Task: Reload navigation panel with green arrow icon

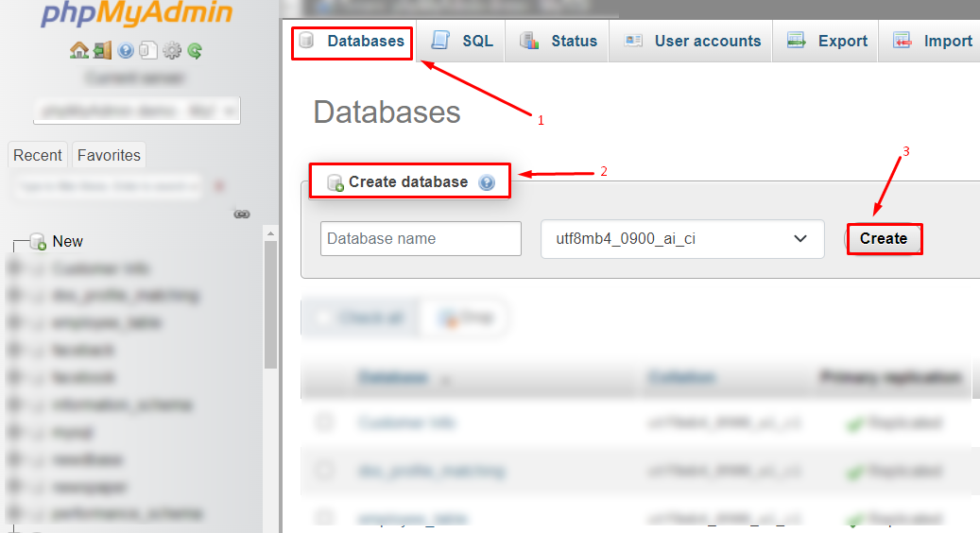Action: tap(195, 51)
